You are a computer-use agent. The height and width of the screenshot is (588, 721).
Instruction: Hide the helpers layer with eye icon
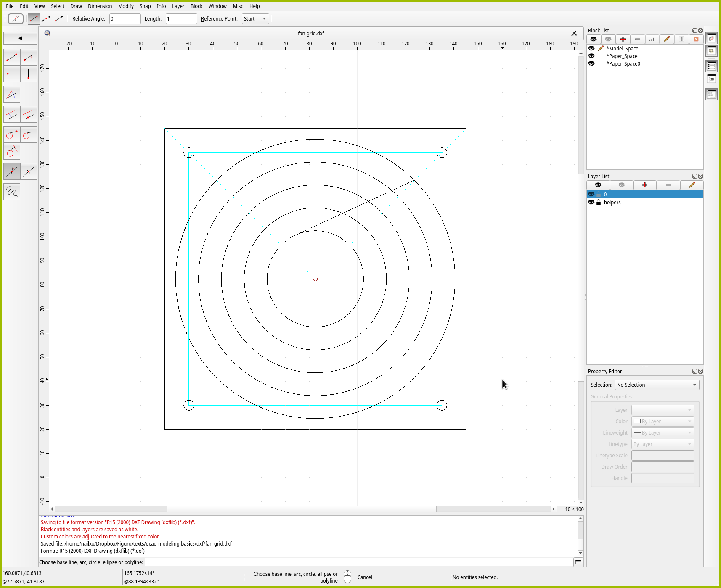(x=591, y=202)
